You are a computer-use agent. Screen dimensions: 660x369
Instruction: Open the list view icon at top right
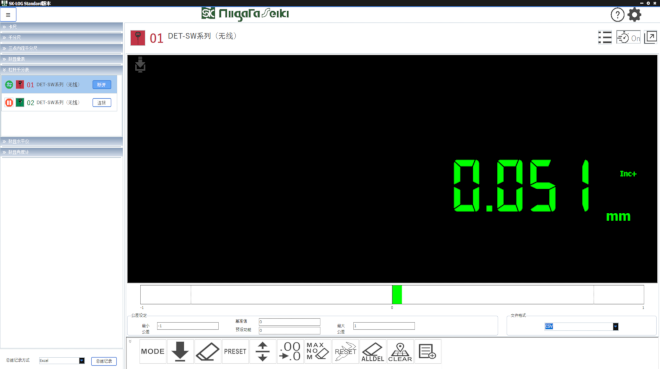[x=605, y=37]
